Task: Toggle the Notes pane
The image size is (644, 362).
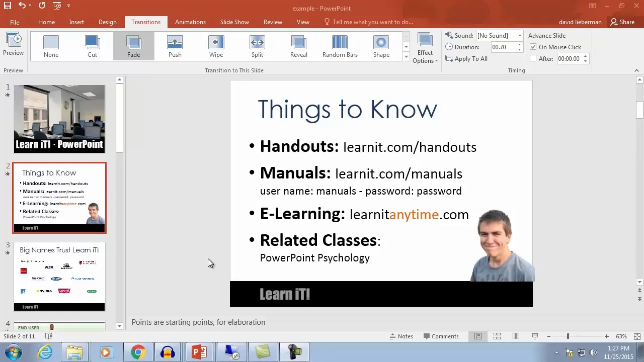Action: pos(401,336)
